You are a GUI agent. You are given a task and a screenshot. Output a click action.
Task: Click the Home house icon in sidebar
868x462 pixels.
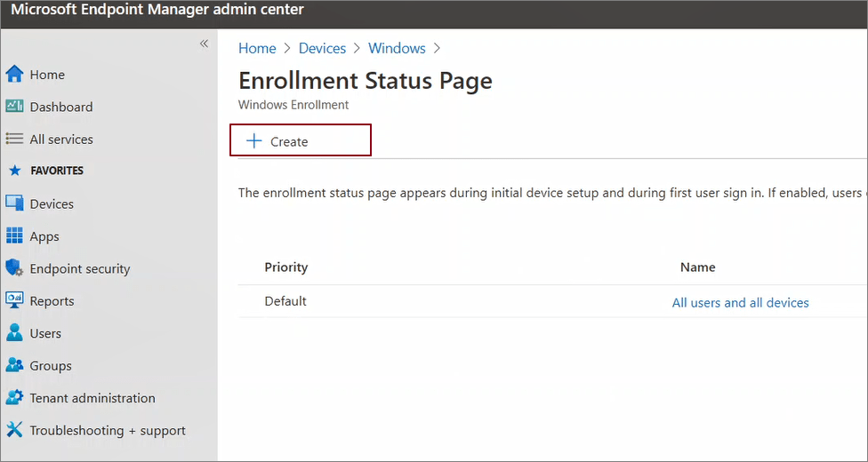[x=14, y=74]
